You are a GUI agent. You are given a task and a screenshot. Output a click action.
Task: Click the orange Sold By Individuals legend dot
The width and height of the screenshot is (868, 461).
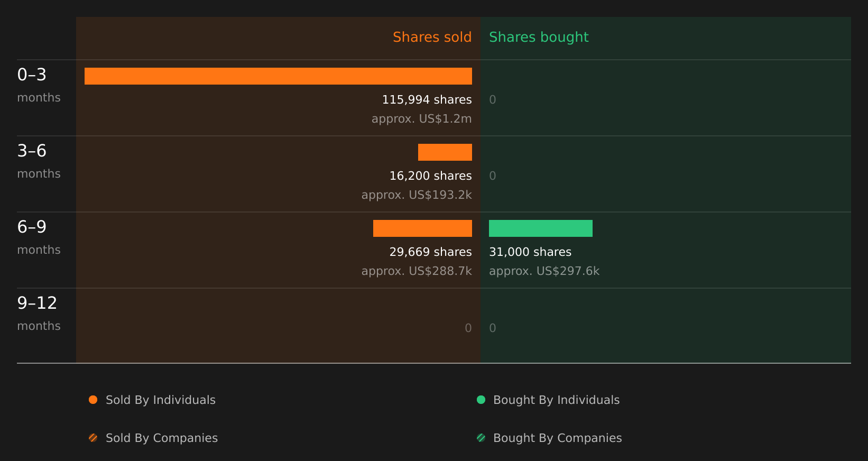[93, 400]
